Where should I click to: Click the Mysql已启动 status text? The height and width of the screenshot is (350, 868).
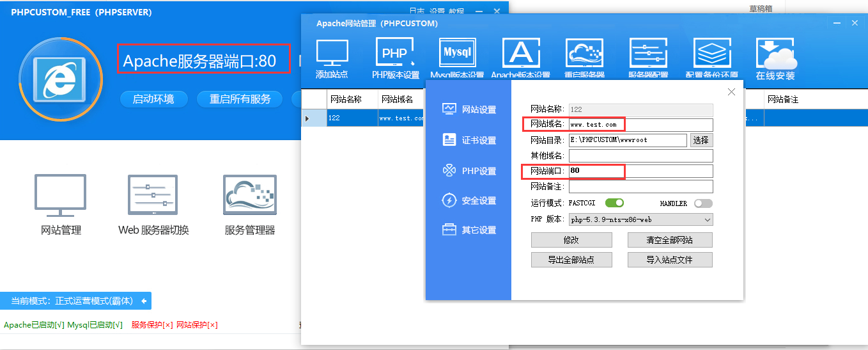[95, 325]
